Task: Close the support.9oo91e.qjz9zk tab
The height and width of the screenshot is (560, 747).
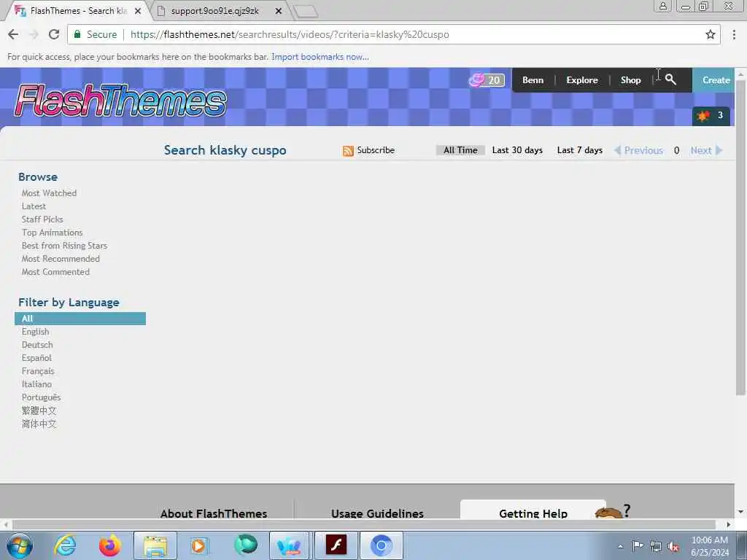Action: pyautogui.click(x=279, y=10)
